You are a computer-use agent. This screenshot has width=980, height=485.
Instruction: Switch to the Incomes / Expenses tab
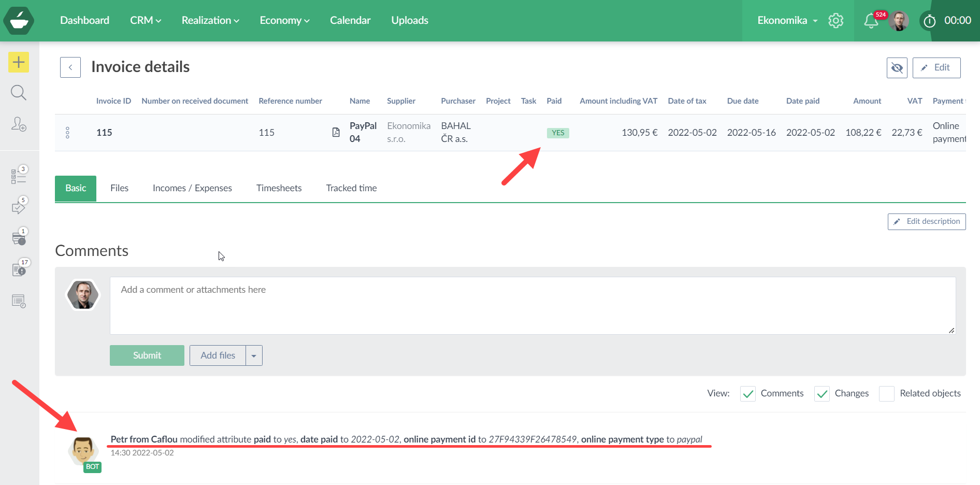(192, 188)
